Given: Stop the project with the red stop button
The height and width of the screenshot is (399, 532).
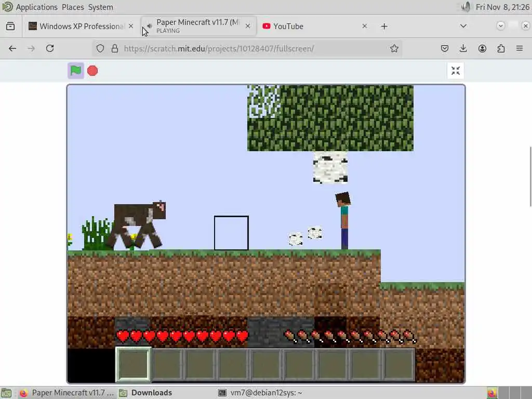Looking at the screenshot, I should click(x=92, y=71).
